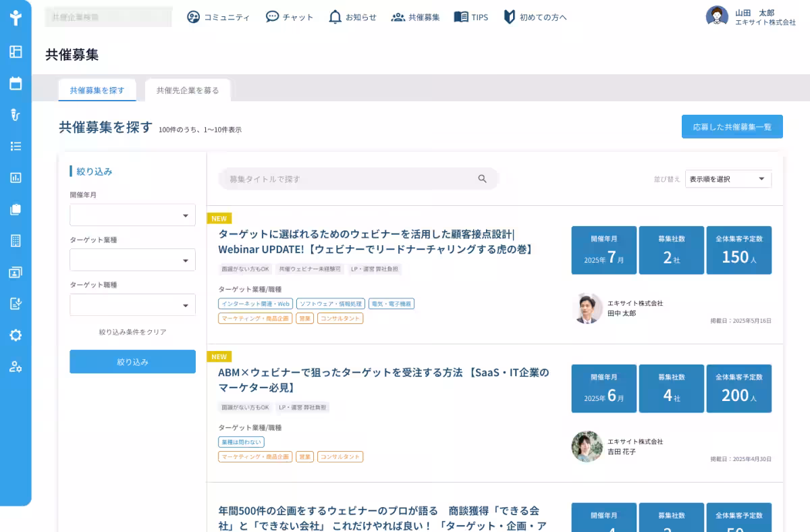The height and width of the screenshot is (532, 810).
Task: Open the bar chart icon in the sidebar
Action: [x=16, y=178]
